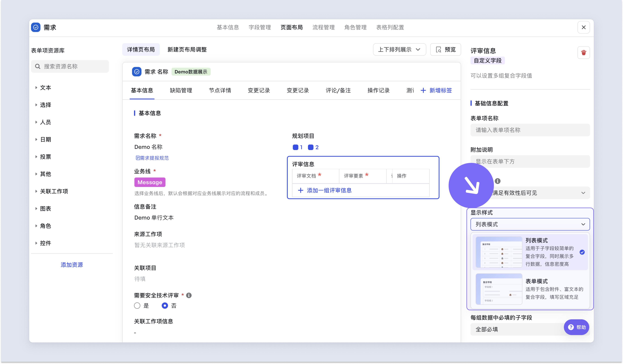Click the plus icon before 添加一组评审信息
This screenshot has height=364, width=623.
pyautogui.click(x=300, y=190)
